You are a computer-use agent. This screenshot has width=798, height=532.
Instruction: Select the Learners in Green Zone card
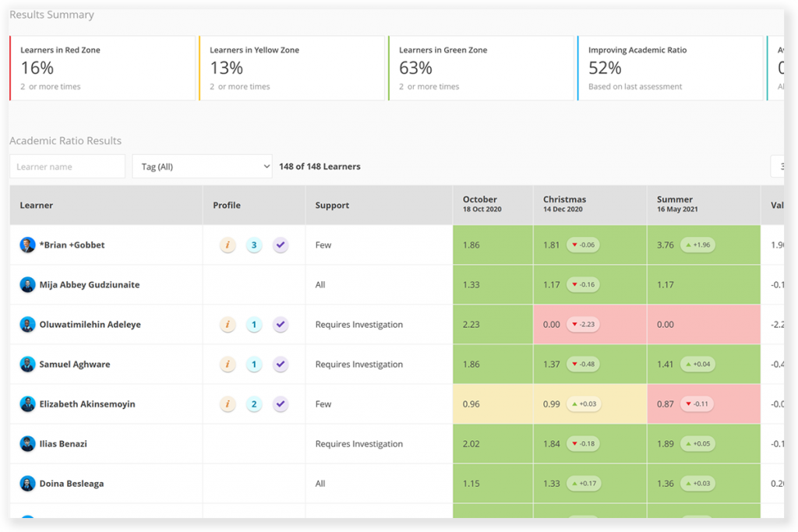pyautogui.click(x=481, y=68)
